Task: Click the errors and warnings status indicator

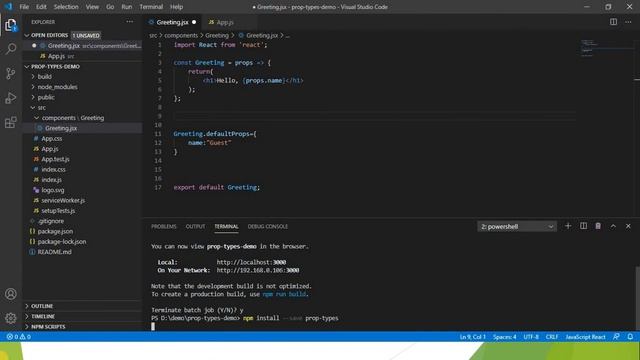Action: 18,337
